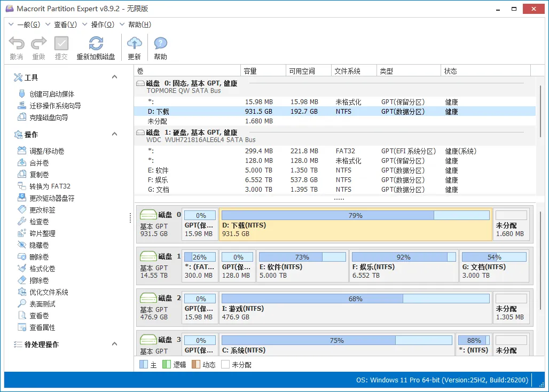Collapse the 工具 section chevron
Screen dimensions: 549x392
[114, 77]
